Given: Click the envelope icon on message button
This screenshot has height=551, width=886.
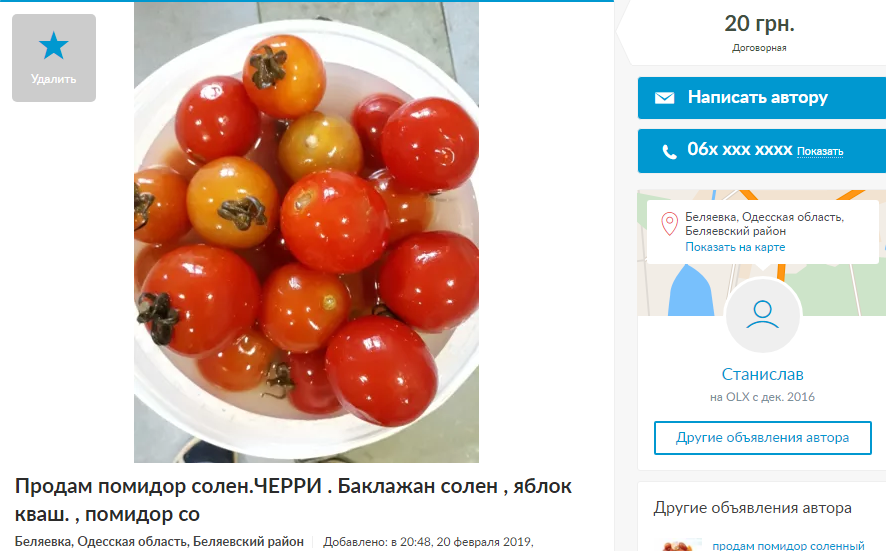Looking at the screenshot, I should [664, 98].
